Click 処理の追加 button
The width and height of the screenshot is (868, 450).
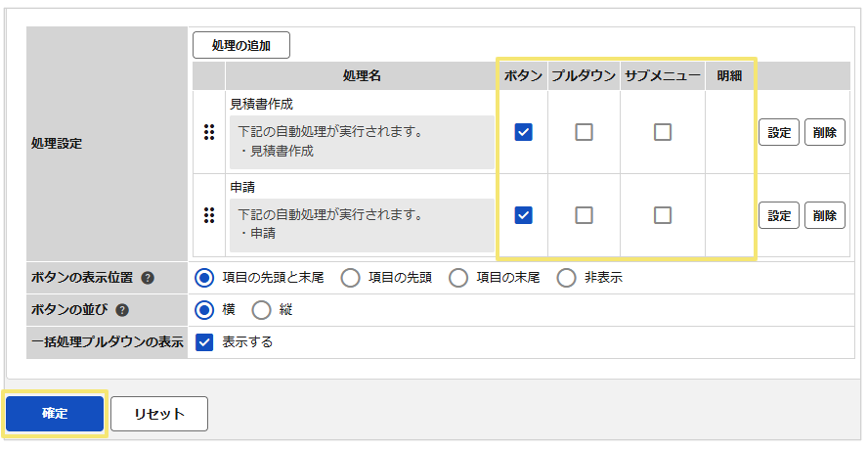coord(241,45)
